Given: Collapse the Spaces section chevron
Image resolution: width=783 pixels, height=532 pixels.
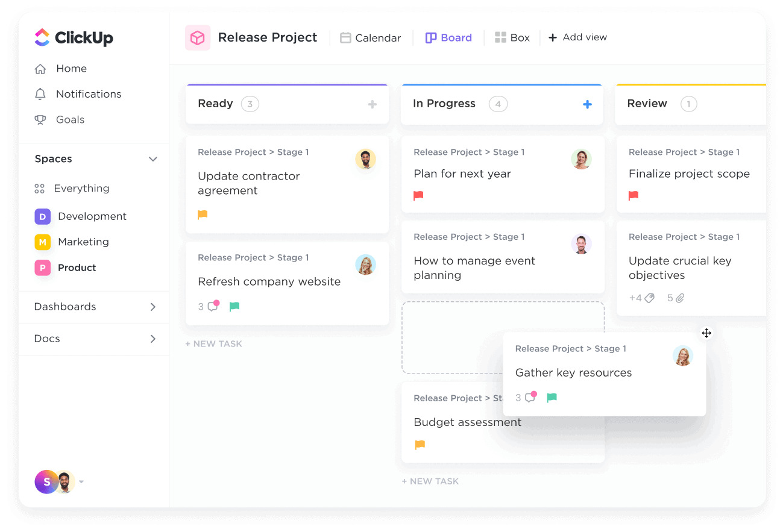Looking at the screenshot, I should (x=153, y=159).
